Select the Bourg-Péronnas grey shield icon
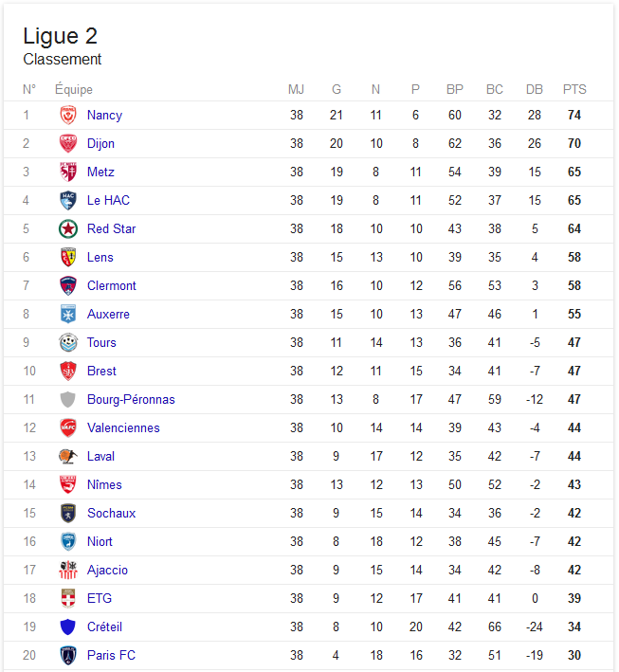 click(x=67, y=399)
